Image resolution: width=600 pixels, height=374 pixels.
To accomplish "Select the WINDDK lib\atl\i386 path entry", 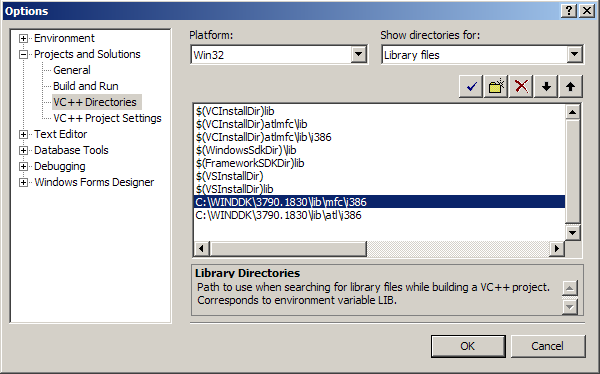I will pos(379,215).
